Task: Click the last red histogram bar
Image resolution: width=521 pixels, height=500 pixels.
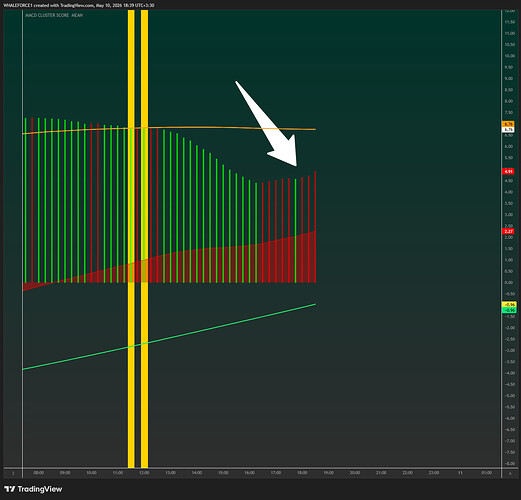Action: click(x=315, y=227)
